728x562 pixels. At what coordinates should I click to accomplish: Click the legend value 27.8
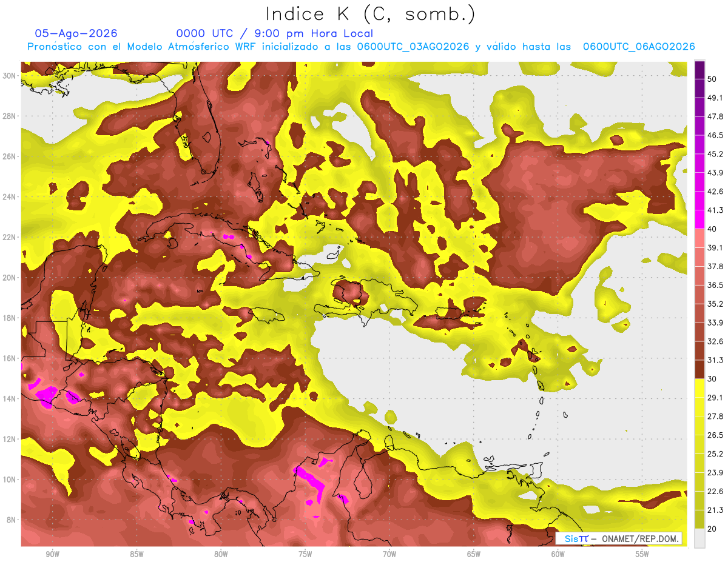point(715,416)
